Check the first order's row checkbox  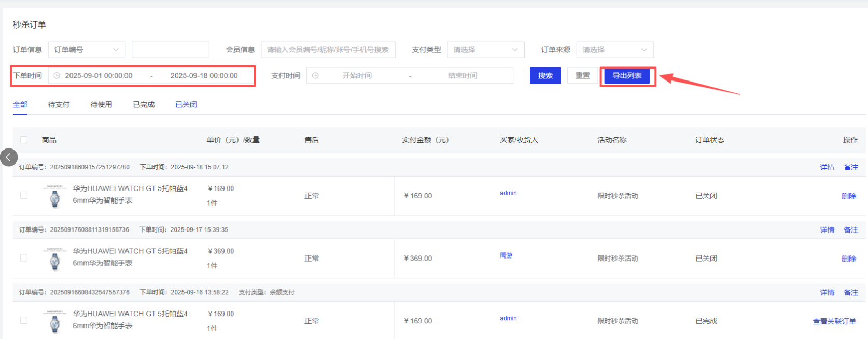[x=24, y=195]
